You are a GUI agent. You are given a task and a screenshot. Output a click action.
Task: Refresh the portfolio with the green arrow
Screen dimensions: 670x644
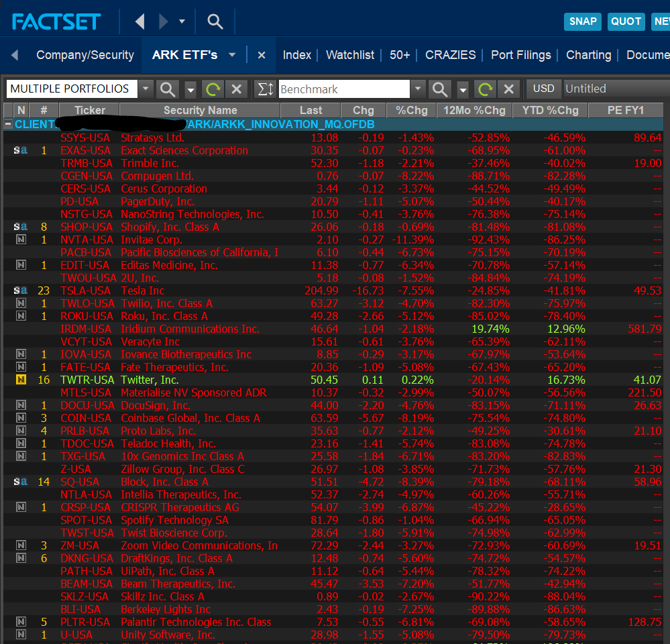click(213, 89)
